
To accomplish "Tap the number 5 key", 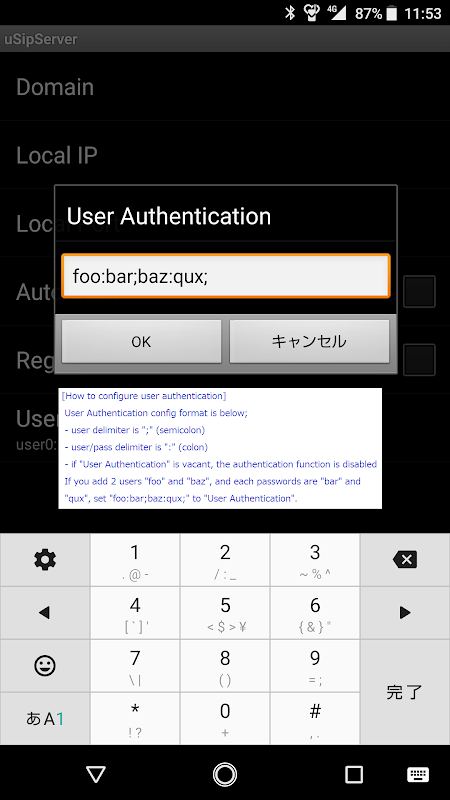I will 225,612.
